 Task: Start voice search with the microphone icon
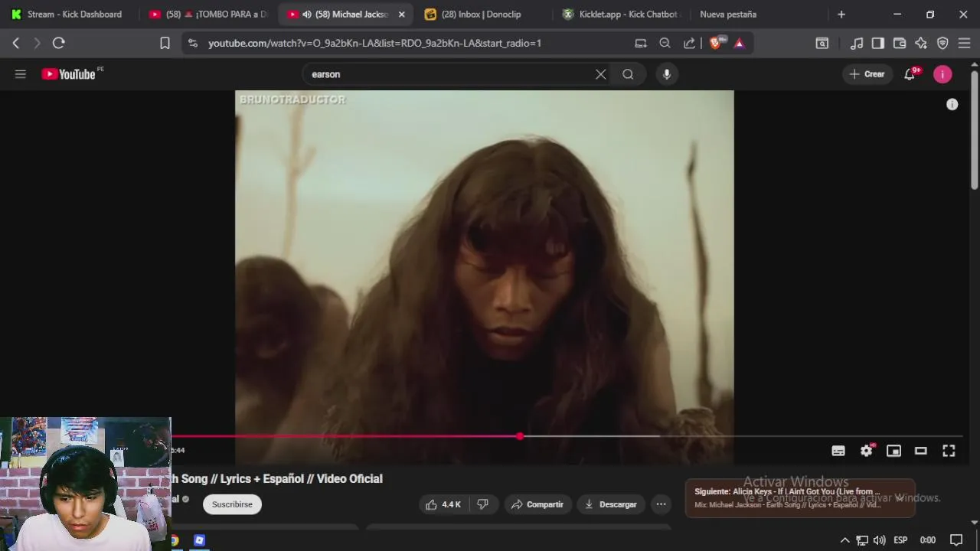[667, 74]
